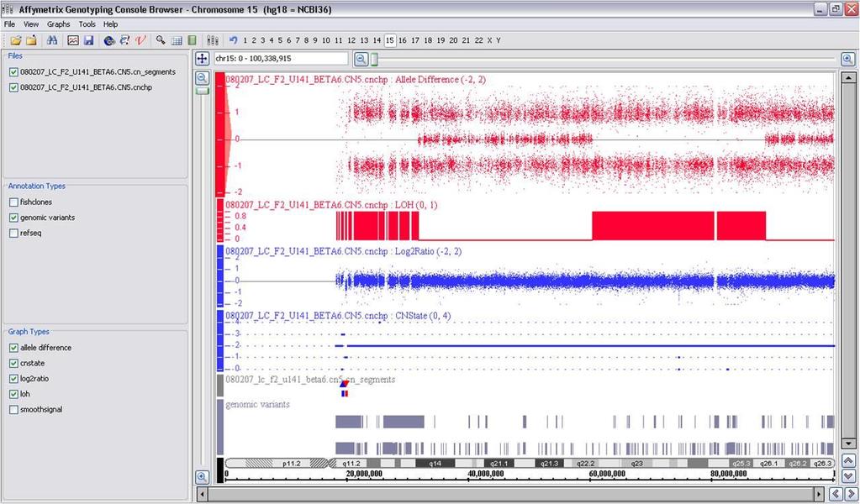Click the Allele Difference track title
The width and height of the screenshot is (860, 504).
click(x=356, y=80)
